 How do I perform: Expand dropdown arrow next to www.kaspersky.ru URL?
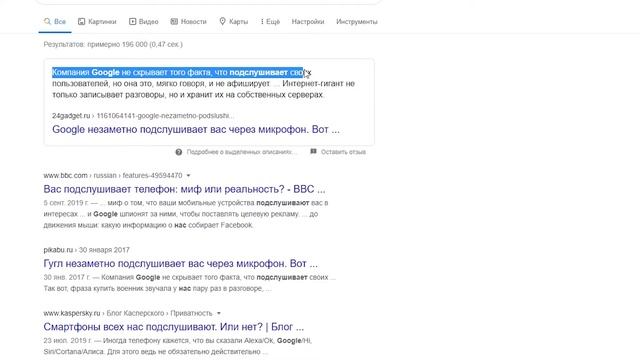(219, 313)
